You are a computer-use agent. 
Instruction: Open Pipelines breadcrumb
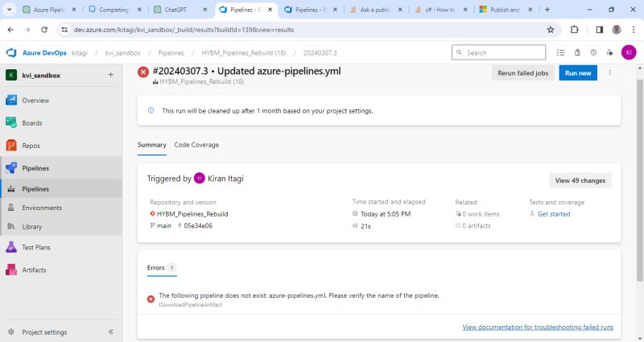[171, 53]
